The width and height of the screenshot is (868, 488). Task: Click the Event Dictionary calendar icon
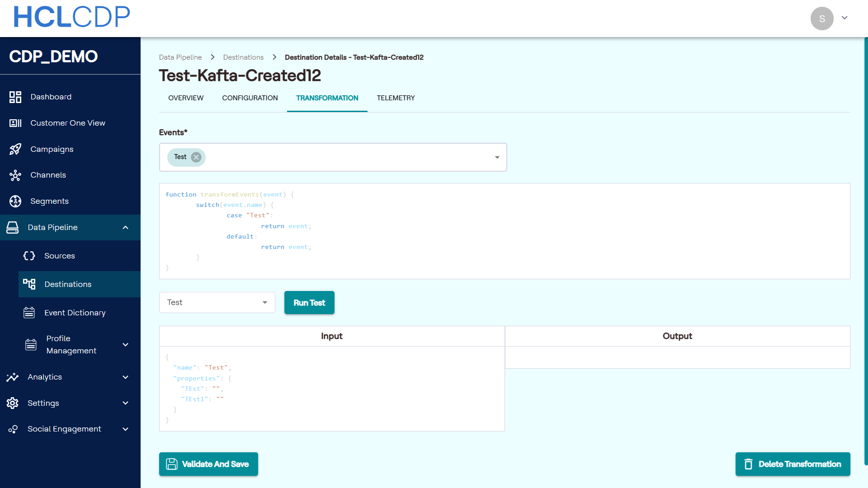coord(29,313)
